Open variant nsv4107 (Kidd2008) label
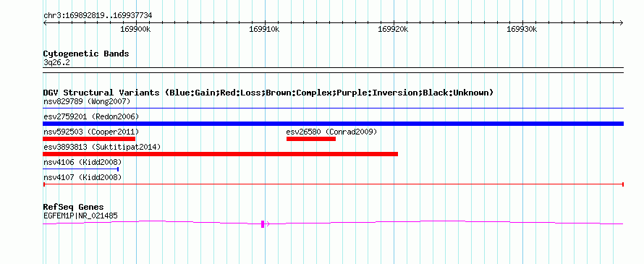 (x=82, y=177)
